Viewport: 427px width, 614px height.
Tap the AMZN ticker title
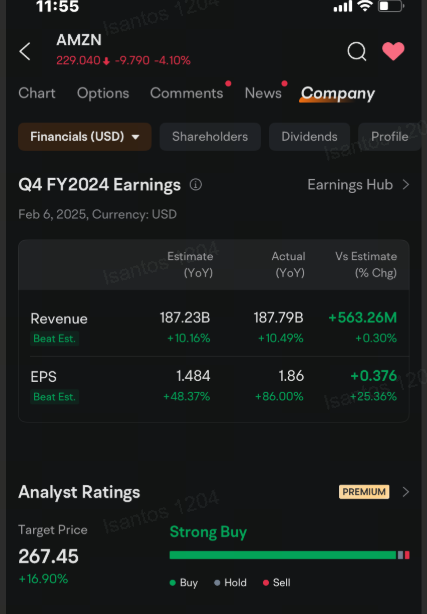click(x=79, y=40)
